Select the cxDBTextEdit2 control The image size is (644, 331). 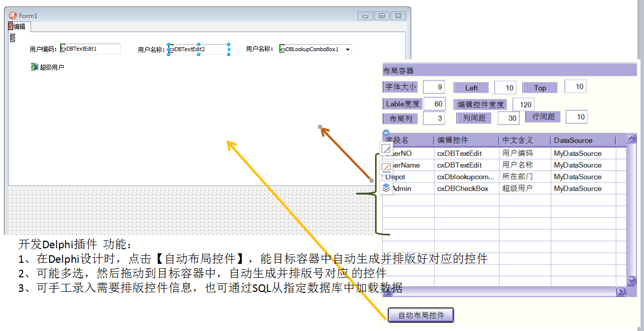tap(198, 49)
